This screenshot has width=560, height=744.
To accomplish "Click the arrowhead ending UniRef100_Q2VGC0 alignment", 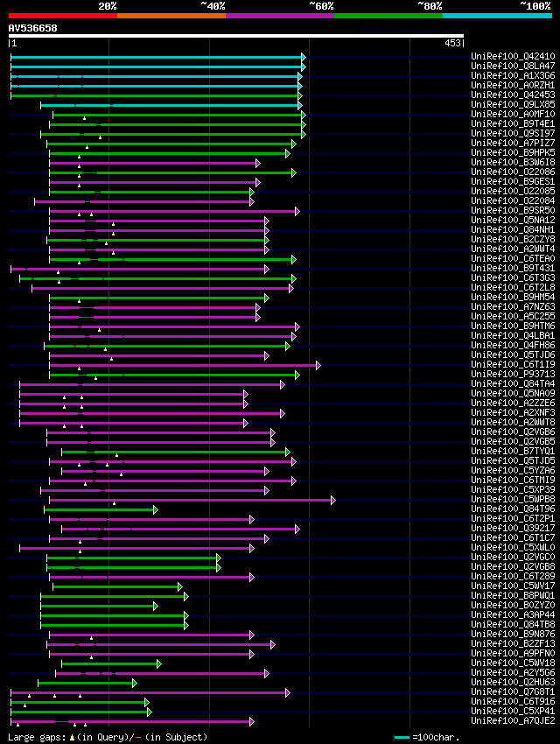I will point(219,558).
